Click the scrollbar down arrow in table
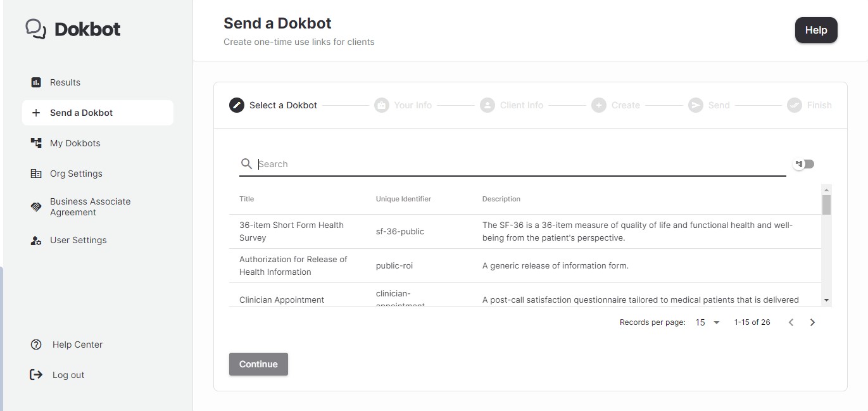This screenshot has height=411, width=868. click(826, 300)
